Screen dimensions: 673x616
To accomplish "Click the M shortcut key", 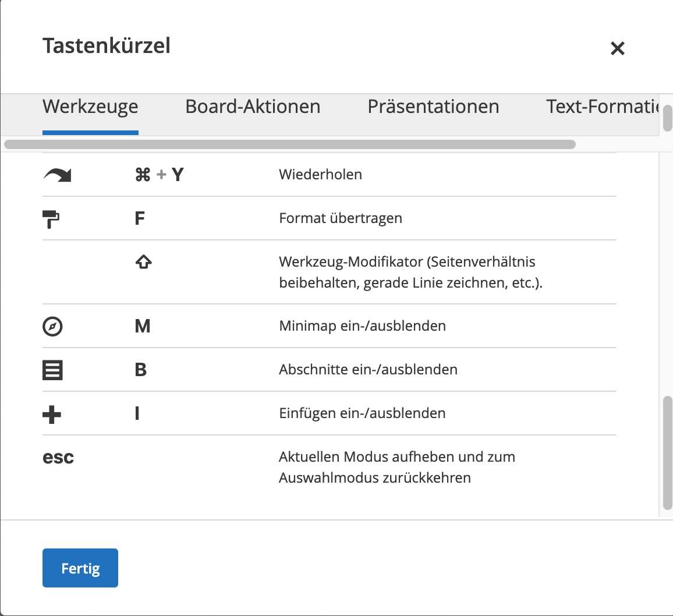I will click(x=143, y=326).
